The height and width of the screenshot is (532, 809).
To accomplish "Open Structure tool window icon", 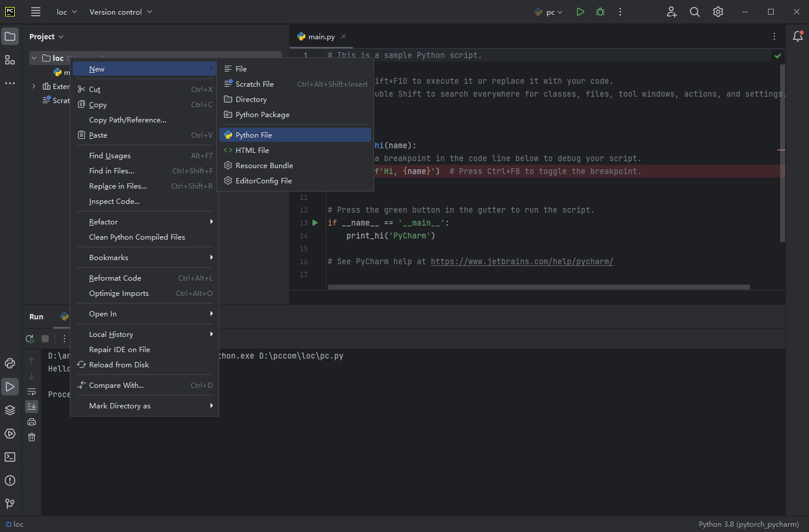I will click(x=10, y=60).
